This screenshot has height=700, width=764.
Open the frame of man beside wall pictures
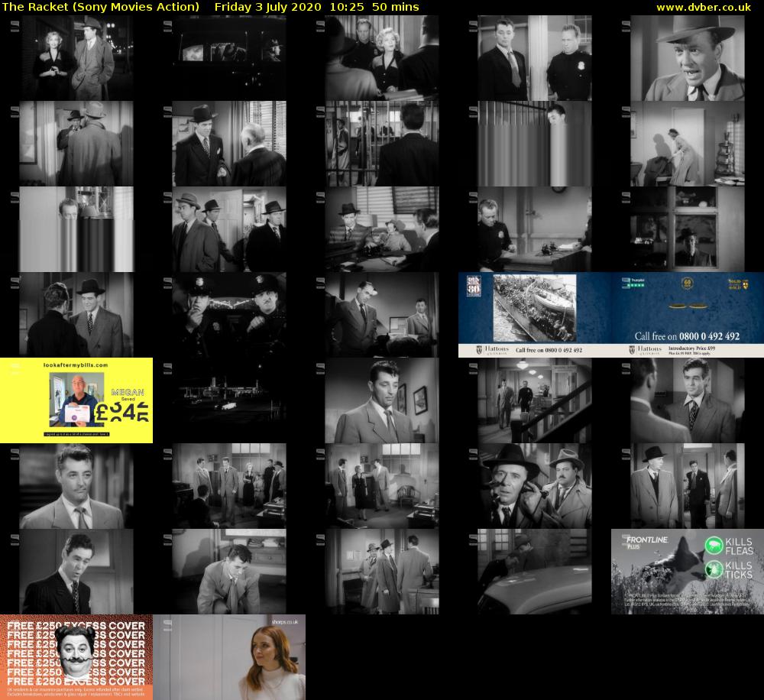(x=382, y=400)
